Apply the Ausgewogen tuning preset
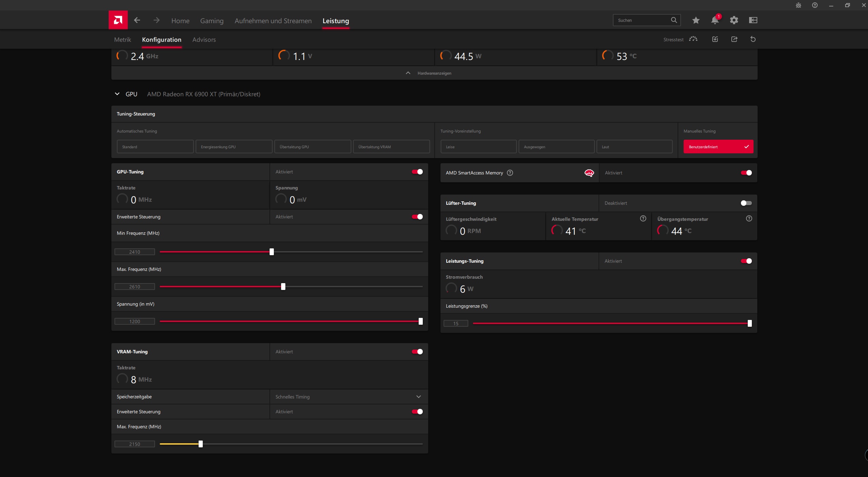The height and width of the screenshot is (477, 868). coord(556,147)
